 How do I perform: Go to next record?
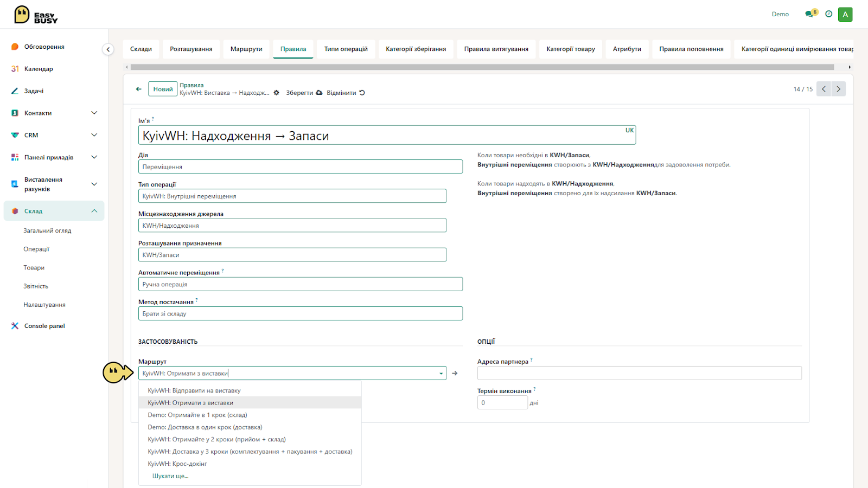(838, 89)
